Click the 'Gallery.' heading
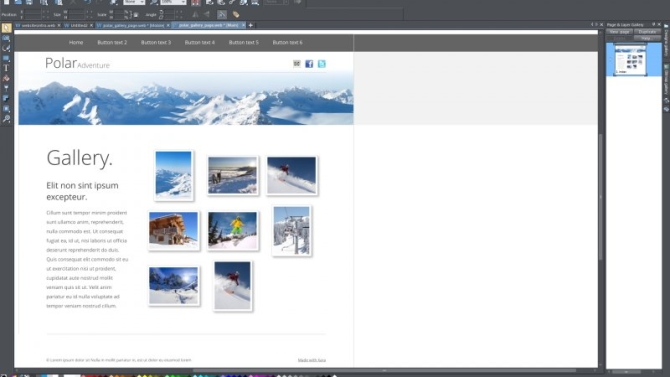The width and height of the screenshot is (670, 377). coord(79,158)
